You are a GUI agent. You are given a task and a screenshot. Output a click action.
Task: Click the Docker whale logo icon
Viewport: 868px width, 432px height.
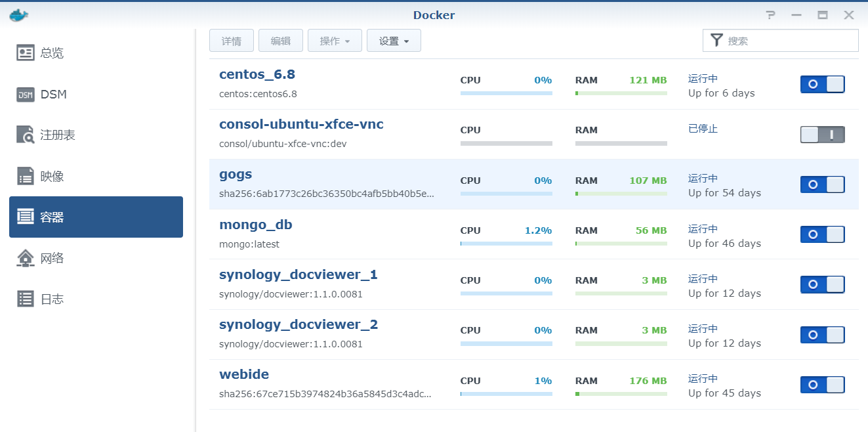(x=19, y=14)
